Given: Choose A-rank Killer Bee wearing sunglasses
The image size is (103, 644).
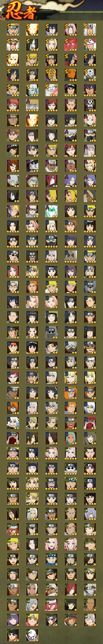Looking at the screenshot, I should 51,166.
